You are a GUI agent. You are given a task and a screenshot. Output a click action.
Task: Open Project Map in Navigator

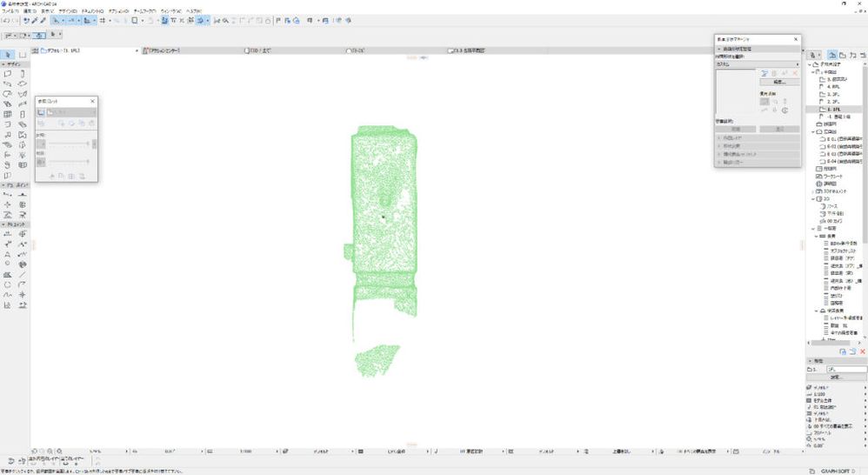(832, 55)
